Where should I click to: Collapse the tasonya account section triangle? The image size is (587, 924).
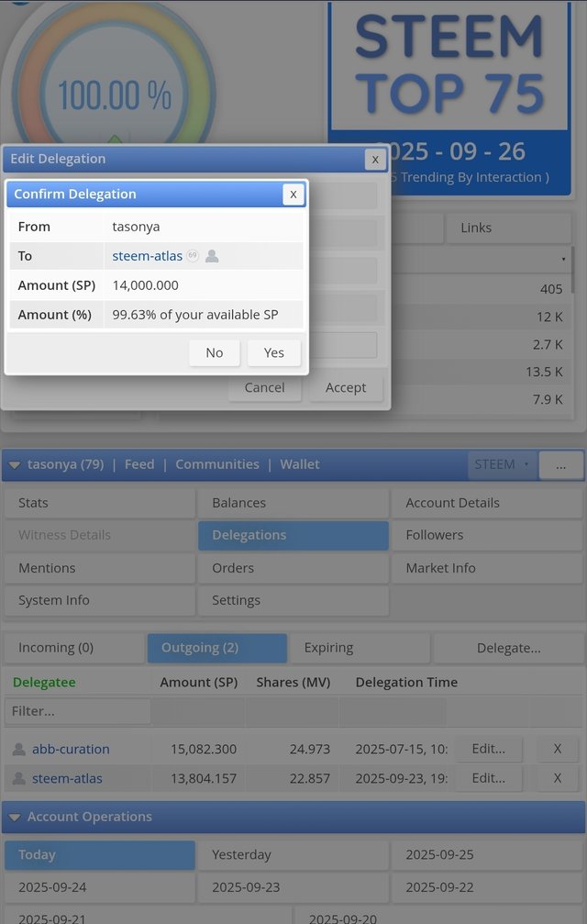15,465
